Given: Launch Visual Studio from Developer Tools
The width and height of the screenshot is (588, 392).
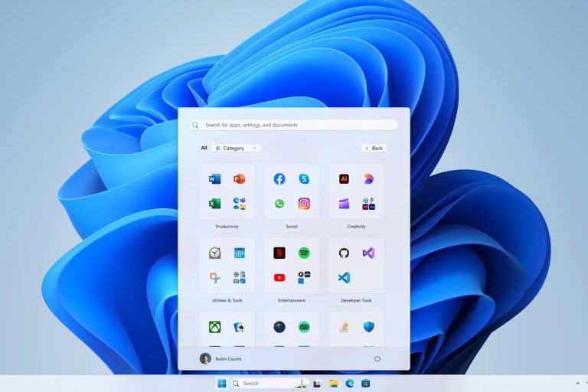Looking at the screenshot, I should [x=368, y=253].
